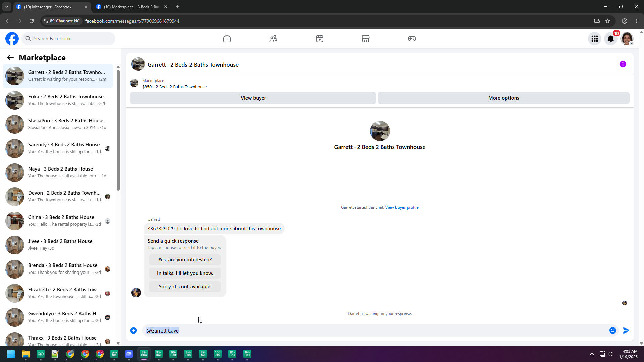
Task: Open the Video/Reels icon in top navigation
Action: pyautogui.click(x=320, y=39)
